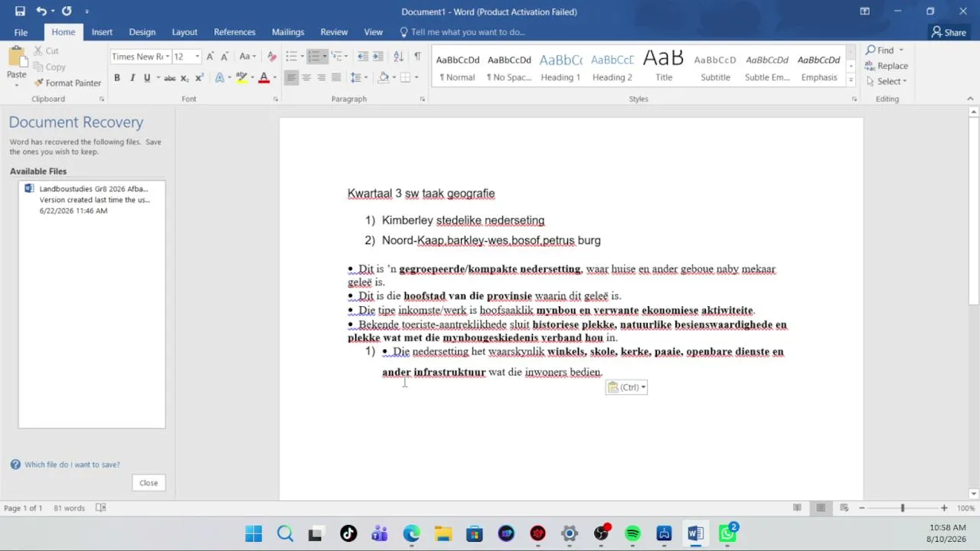Open Spotify from the taskbar
The width and height of the screenshot is (980, 551).
point(632,533)
